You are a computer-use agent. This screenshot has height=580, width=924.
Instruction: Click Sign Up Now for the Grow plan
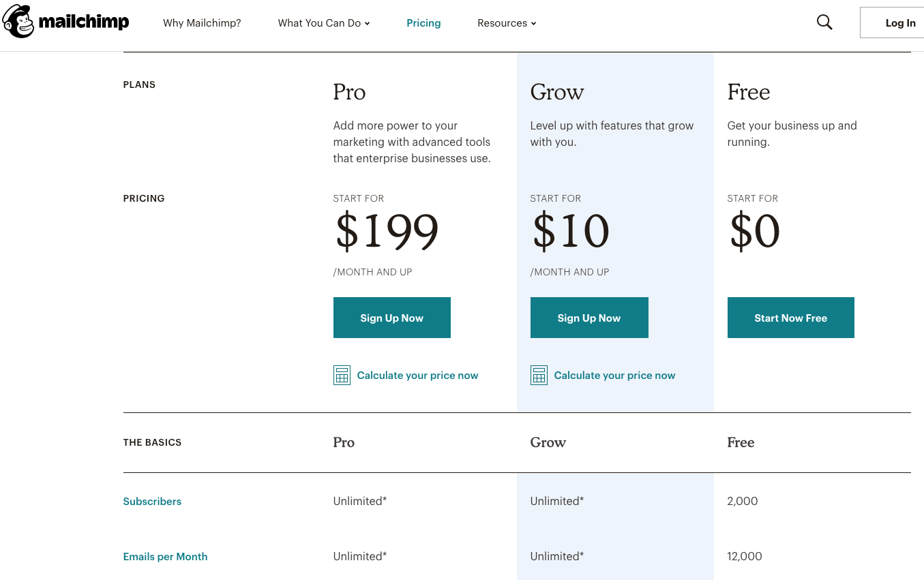tap(589, 318)
